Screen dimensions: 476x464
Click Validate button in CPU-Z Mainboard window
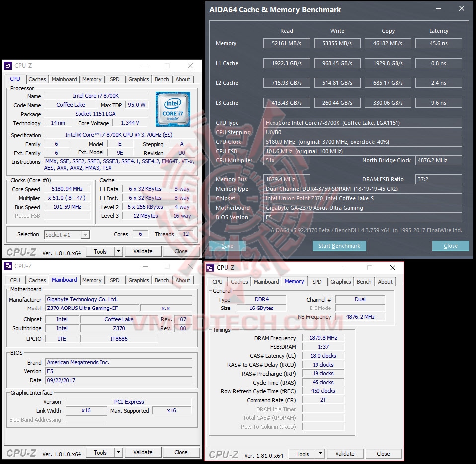(143, 452)
